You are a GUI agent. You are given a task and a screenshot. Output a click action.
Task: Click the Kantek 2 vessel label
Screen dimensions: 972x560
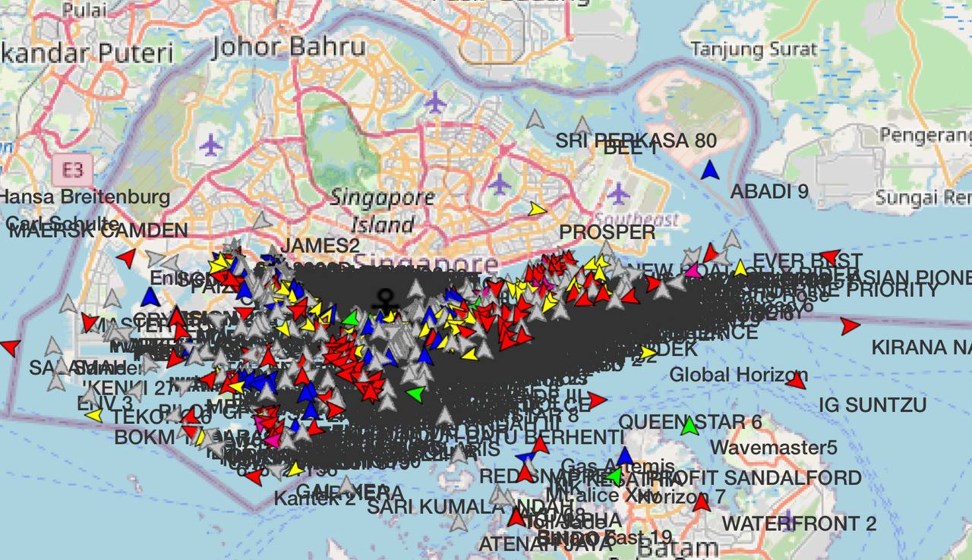pyautogui.click(x=314, y=499)
